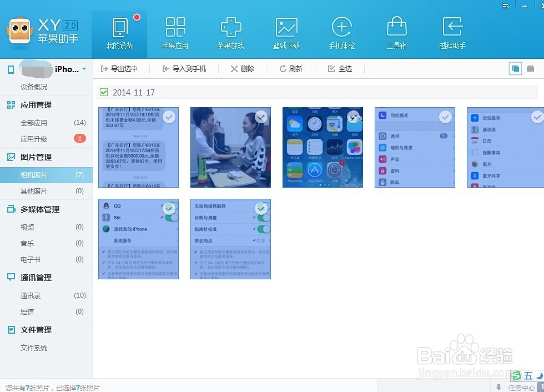Open the 苹果游戏 tab

(x=231, y=34)
